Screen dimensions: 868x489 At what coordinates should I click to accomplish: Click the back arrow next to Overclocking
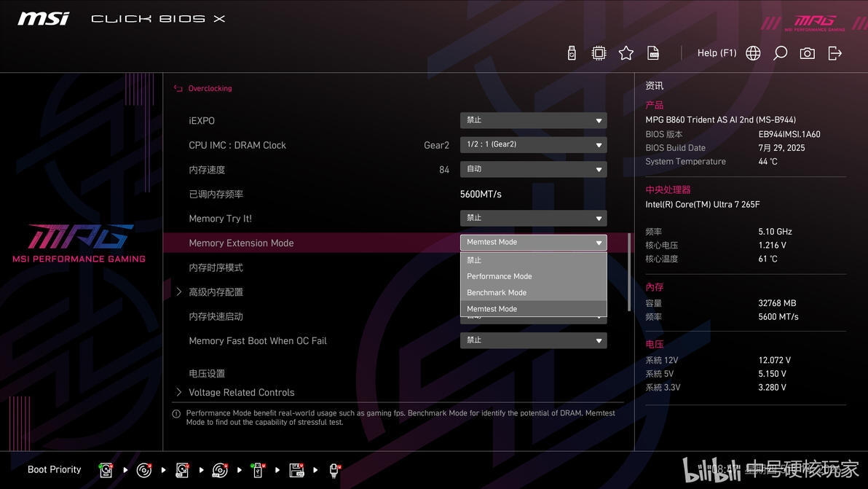(178, 88)
